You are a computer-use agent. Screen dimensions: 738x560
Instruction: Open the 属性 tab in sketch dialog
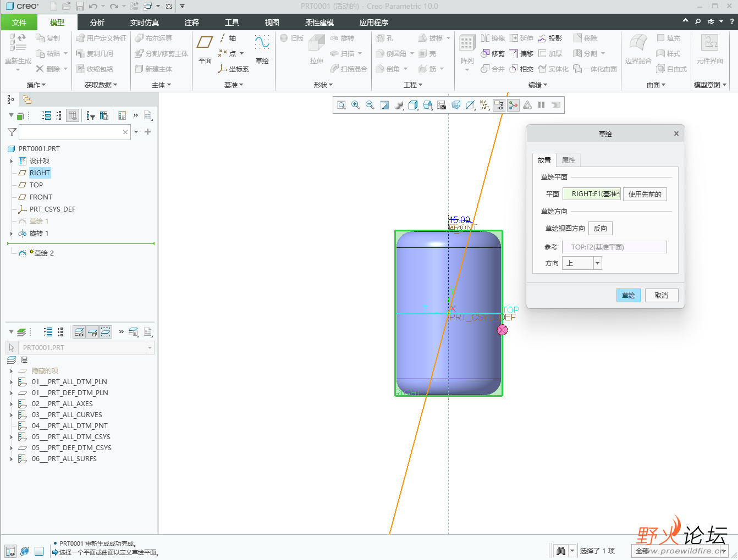click(x=568, y=160)
